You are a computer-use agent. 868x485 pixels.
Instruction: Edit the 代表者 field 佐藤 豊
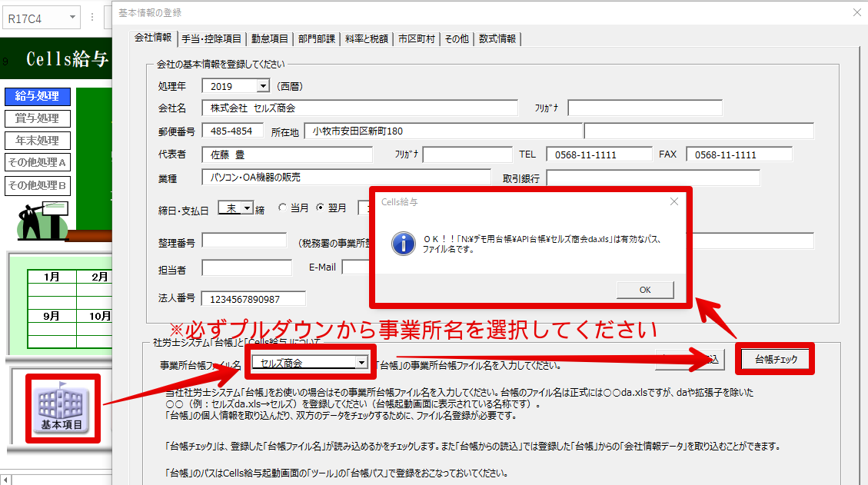click(x=288, y=154)
